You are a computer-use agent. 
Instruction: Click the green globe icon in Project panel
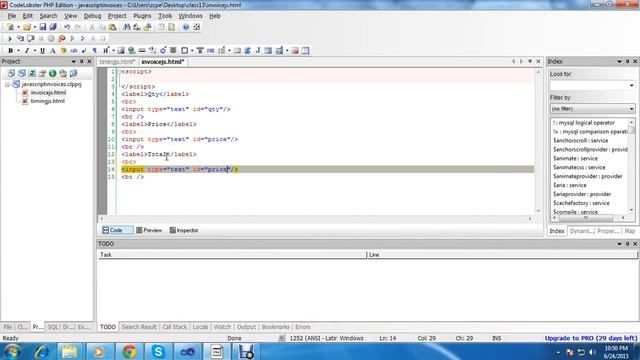pyautogui.click(x=53, y=73)
